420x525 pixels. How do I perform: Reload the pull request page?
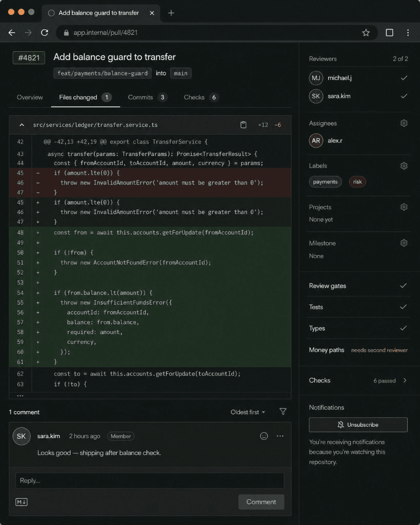[45, 32]
